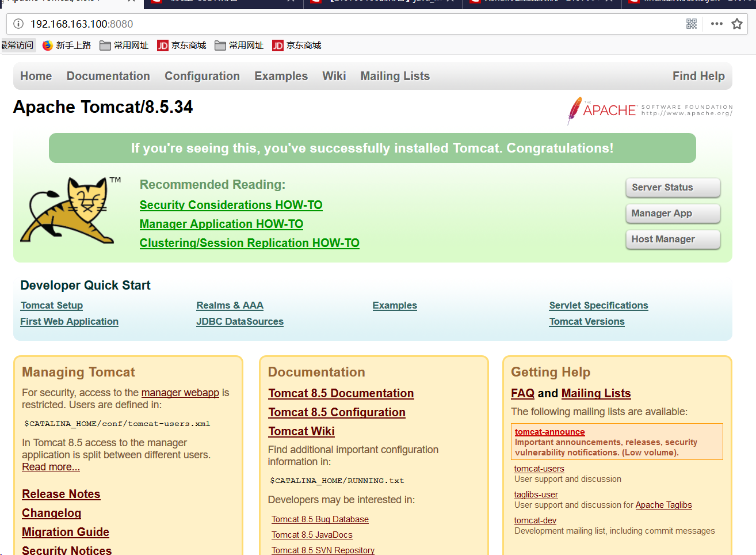Open Mailing Lists link under Getting Help
This screenshot has height=555, width=756.
(x=596, y=393)
